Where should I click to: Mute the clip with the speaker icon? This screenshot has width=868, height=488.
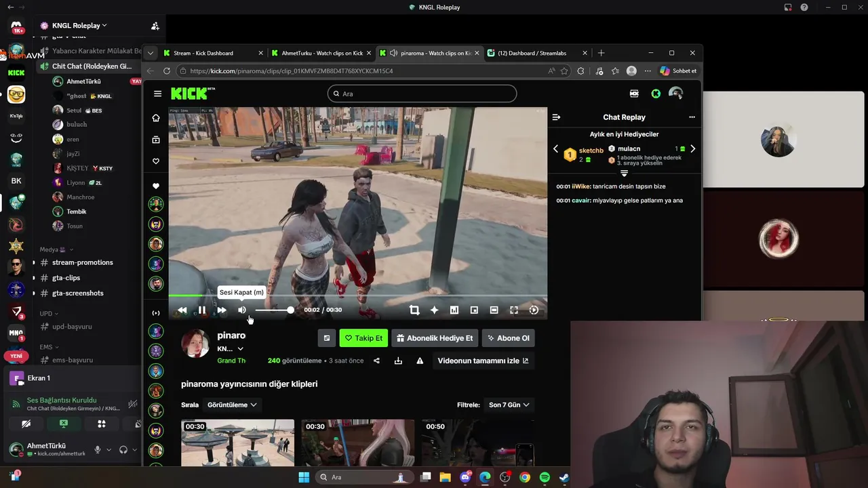[242, 310]
